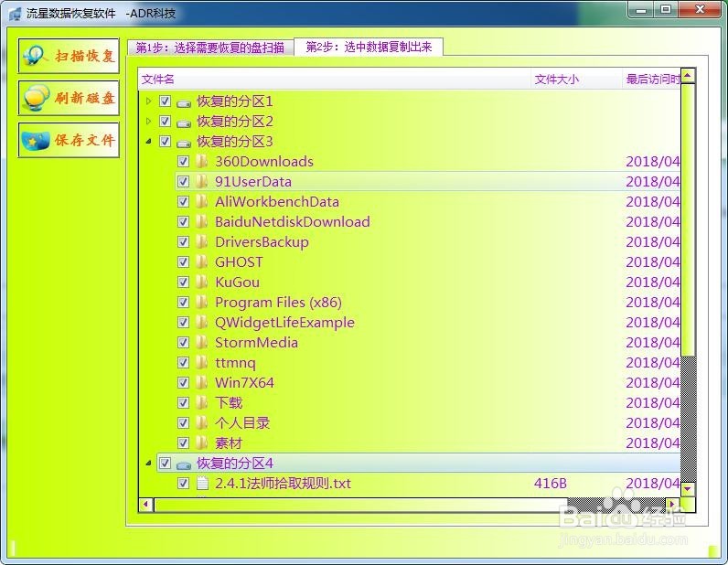
Task: Uncheck the QWidgetLifeExample checkbox
Action: 184,322
